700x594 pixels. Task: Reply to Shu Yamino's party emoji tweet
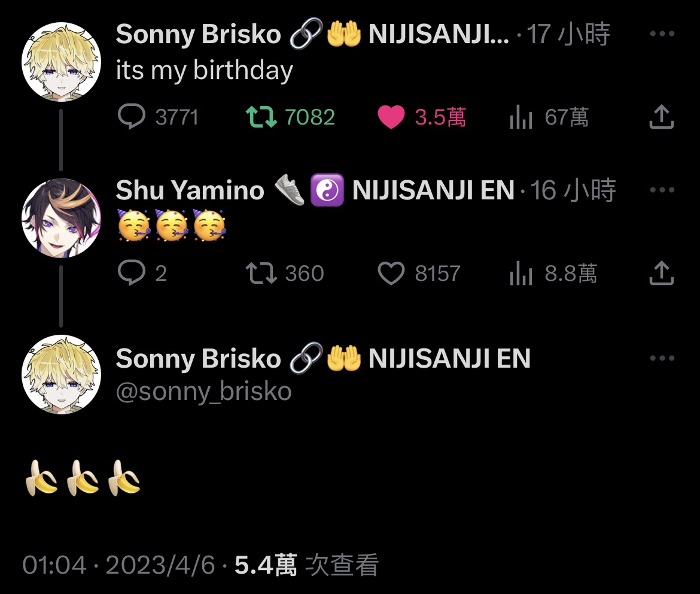pos(142,273)
